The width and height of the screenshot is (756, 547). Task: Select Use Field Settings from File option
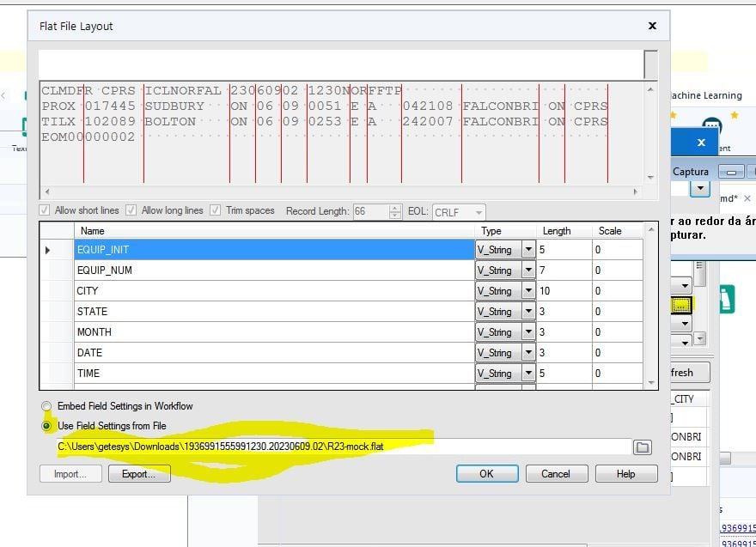point(46,426)
